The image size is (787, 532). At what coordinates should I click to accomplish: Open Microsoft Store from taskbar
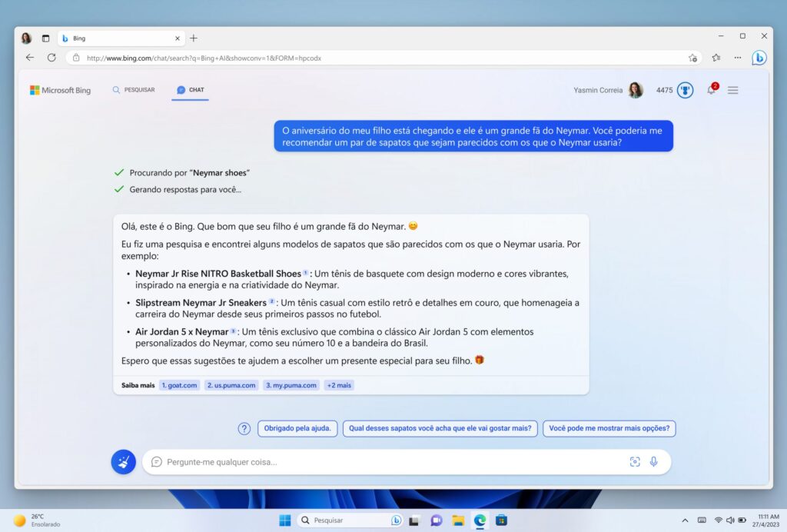(x=501, y=520)
